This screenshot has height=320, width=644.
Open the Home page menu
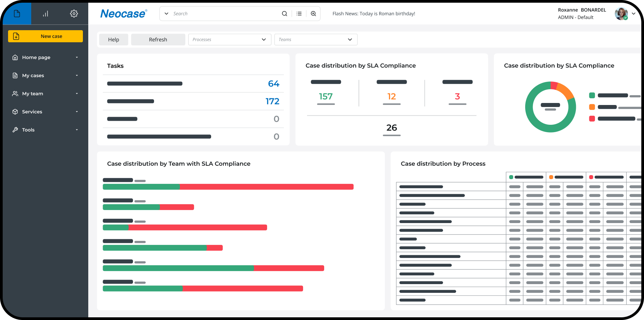click(x=36, y=57)
